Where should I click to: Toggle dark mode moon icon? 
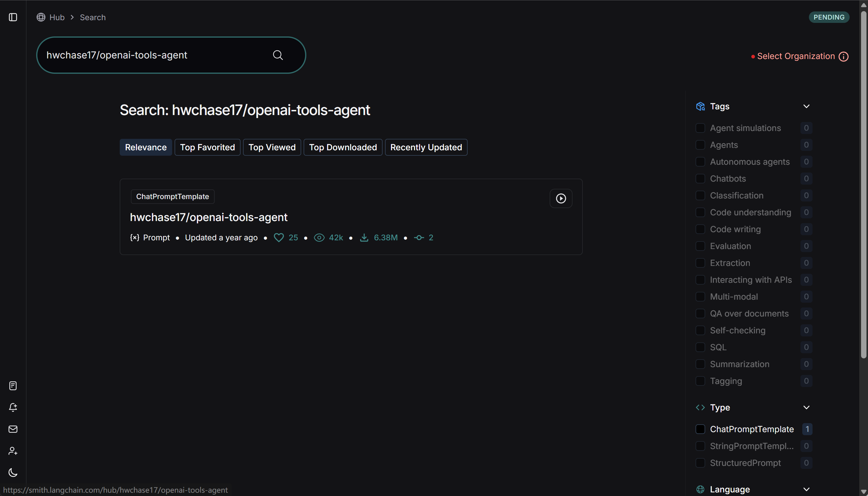(13, 473)
